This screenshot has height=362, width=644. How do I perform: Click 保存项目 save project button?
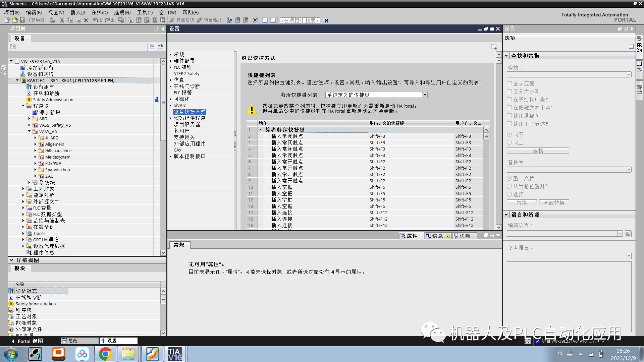[x=32, y=20]
